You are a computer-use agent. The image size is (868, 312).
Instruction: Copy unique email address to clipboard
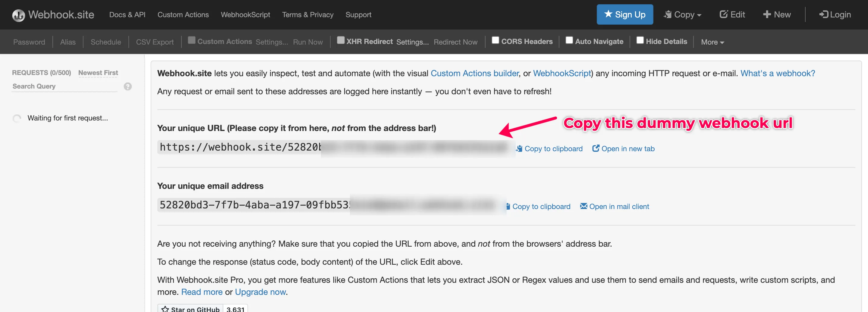[x=538, y=206]
